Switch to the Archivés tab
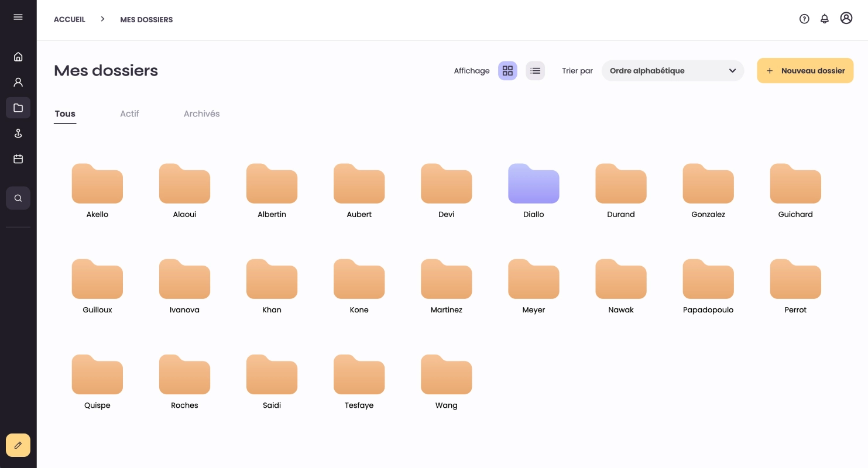Image resolution: width=868 pixels, height=468 pixels. [201, 113]
